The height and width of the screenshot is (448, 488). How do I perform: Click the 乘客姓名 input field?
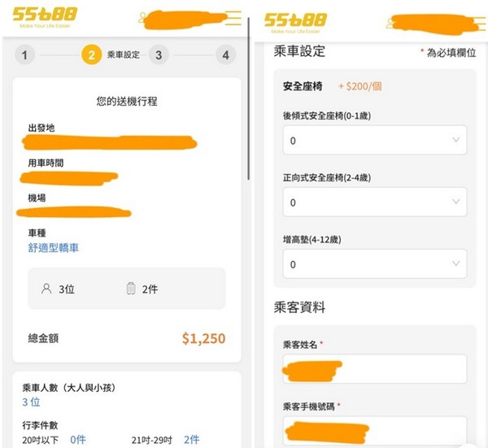(375, 368)
